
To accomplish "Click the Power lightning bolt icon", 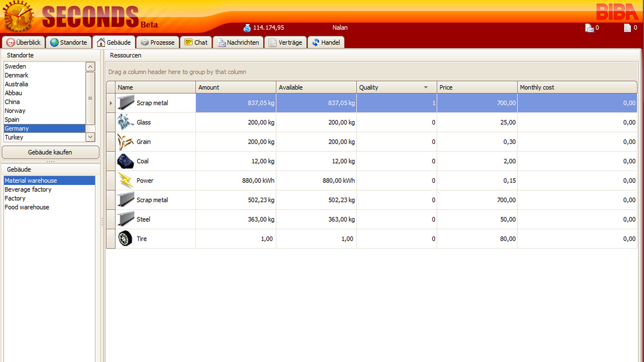I will click(126, 181).
